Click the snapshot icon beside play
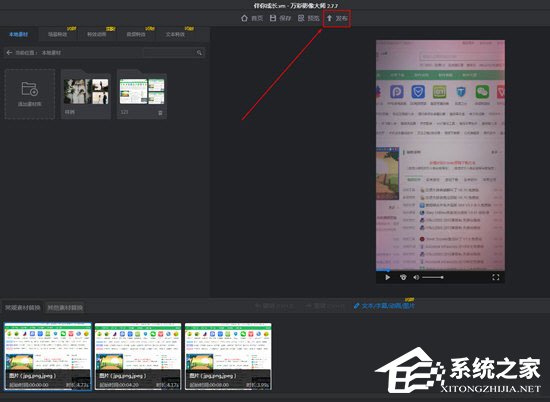The width and height of the screenshot is (550, 402). click(x=403, y=277)
